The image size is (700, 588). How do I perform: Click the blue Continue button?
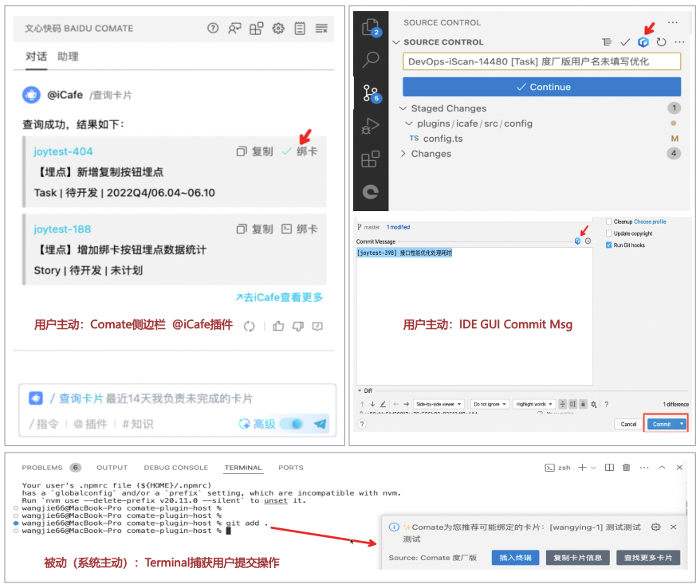[541, 87]
